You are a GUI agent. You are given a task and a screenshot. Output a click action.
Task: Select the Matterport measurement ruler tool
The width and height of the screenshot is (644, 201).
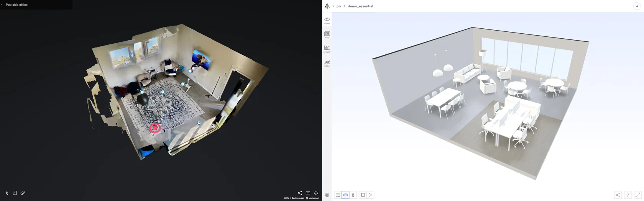pyautogui.click(x=23, y=193)
